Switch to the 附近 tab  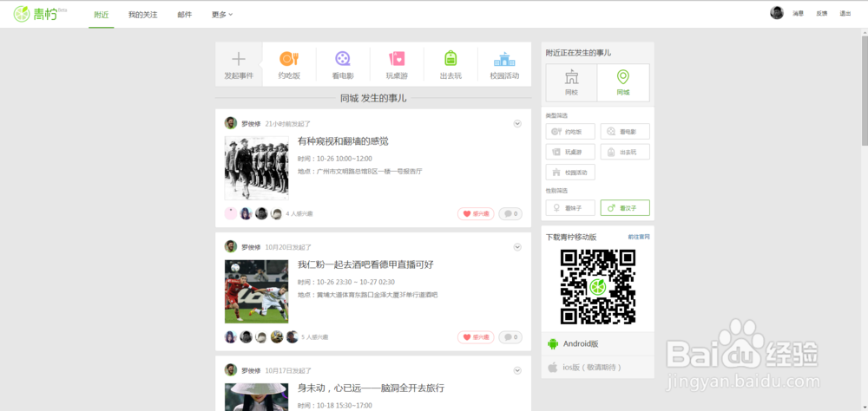click(x=102, y=15)
